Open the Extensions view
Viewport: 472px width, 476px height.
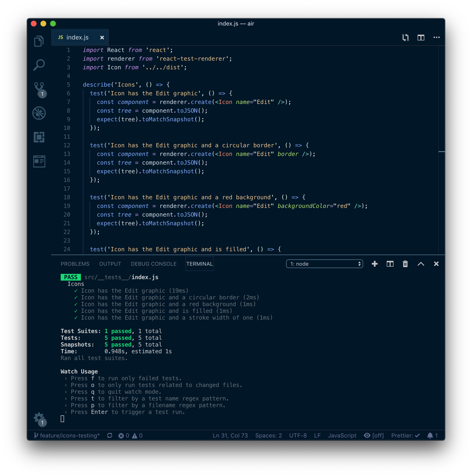coord(39,137)
